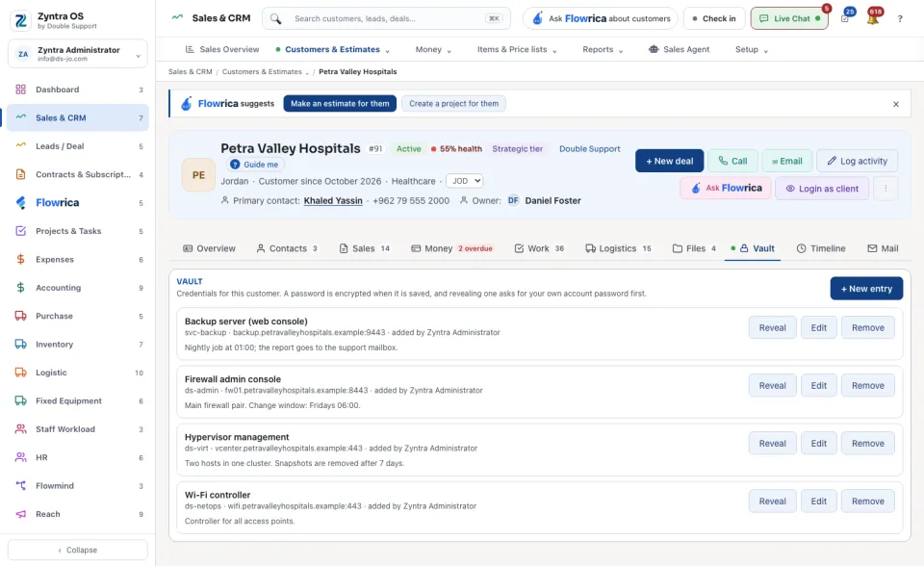Expand Zyntra Administrator account dropdown
Screen dimensions: 924x566
click(78, 54)
